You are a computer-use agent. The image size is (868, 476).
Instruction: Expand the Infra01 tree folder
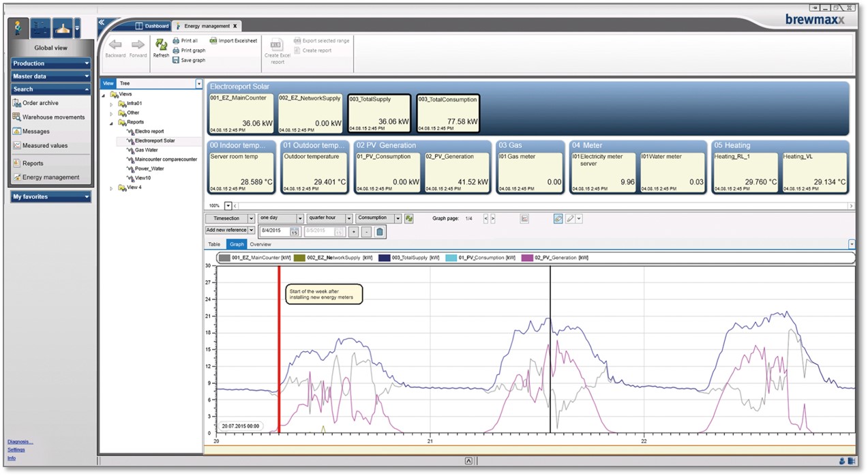[112, 104]
